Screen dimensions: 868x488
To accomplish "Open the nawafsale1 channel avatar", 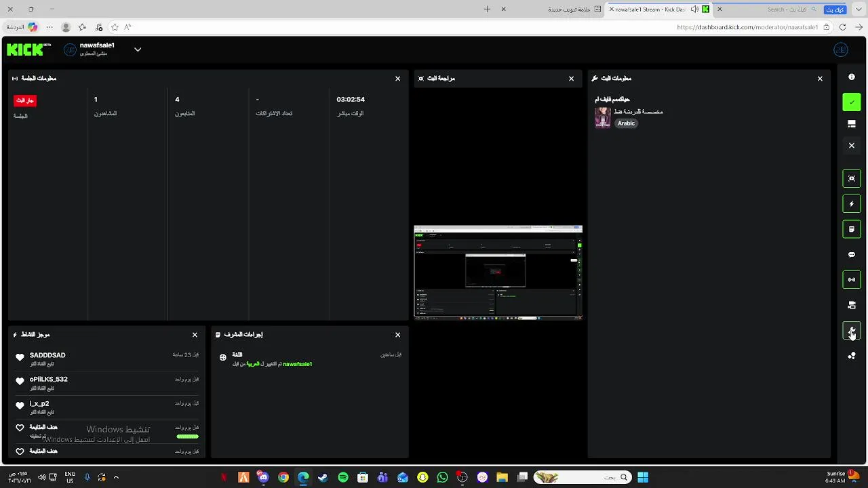I will (x=71, y=49).
